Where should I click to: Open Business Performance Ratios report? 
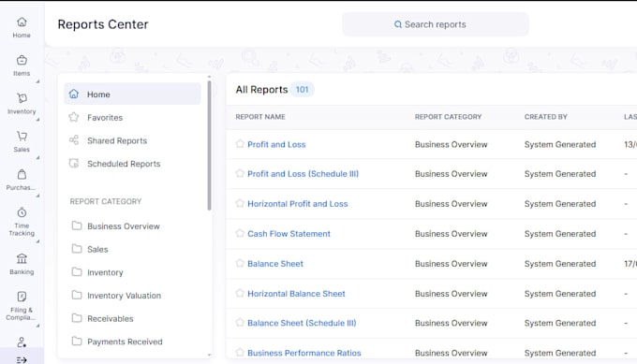[x=304, y=353]
